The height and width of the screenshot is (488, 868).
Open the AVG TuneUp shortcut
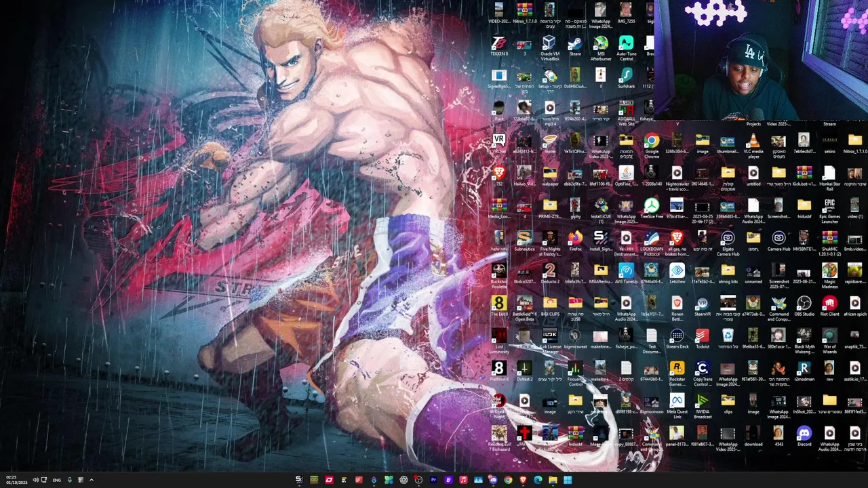(626, 272)
